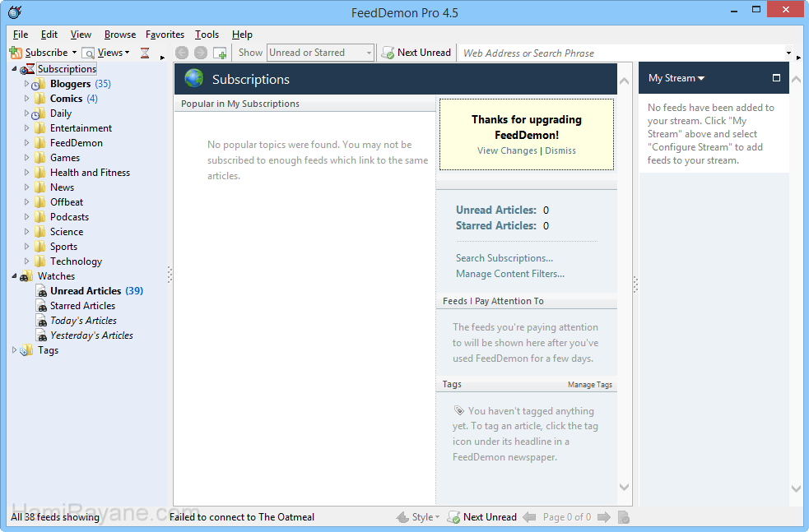809x532 pixels.
Task: Click the Tags folder icon
Action: [x=26, y=350]
